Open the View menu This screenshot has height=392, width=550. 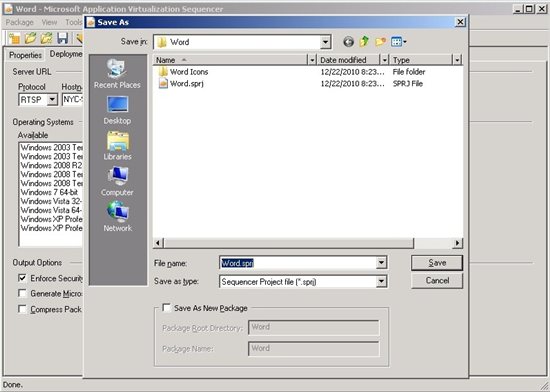(x=49, y=22)
